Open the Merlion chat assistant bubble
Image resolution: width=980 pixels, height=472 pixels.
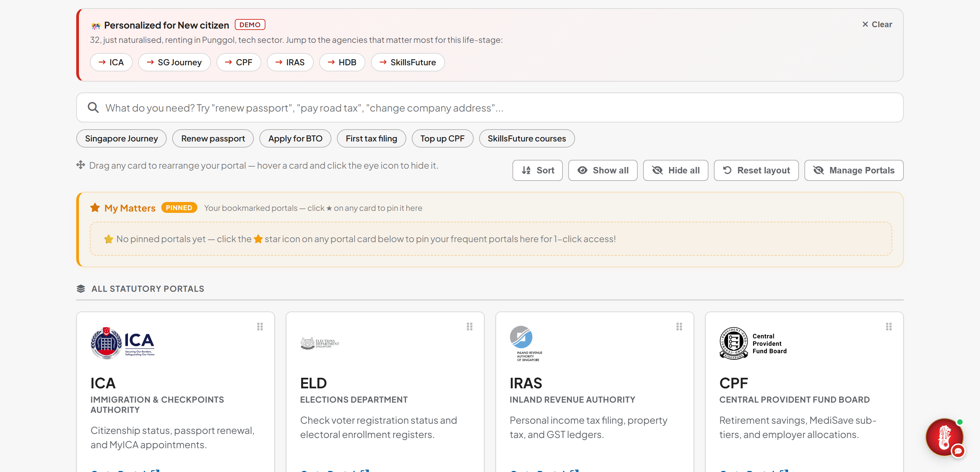tap(944, 437)
